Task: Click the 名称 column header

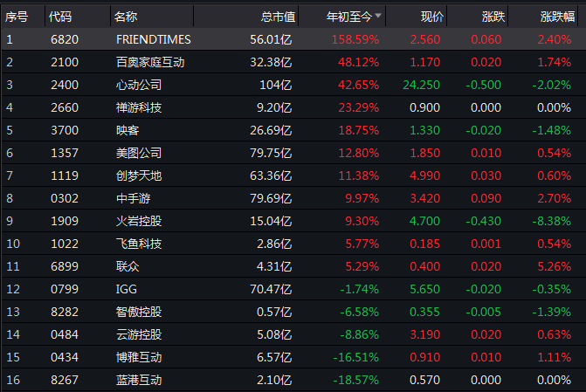Action: 126,17
